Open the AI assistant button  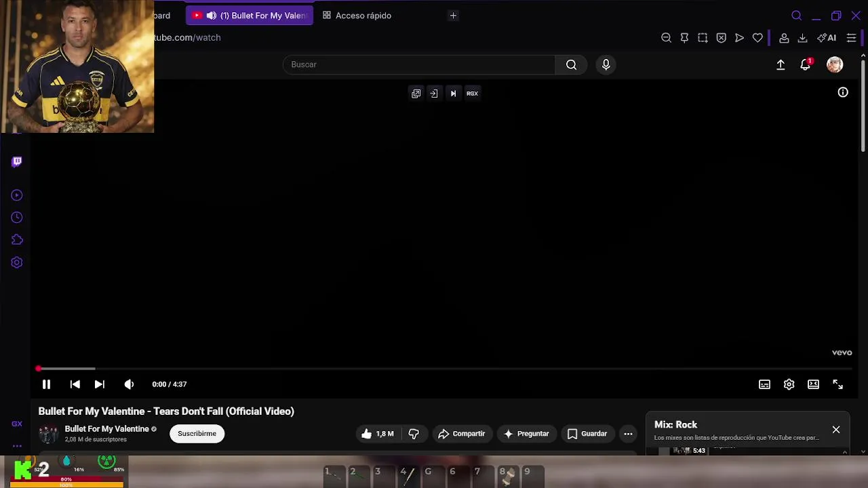click(x=827, y=38)
